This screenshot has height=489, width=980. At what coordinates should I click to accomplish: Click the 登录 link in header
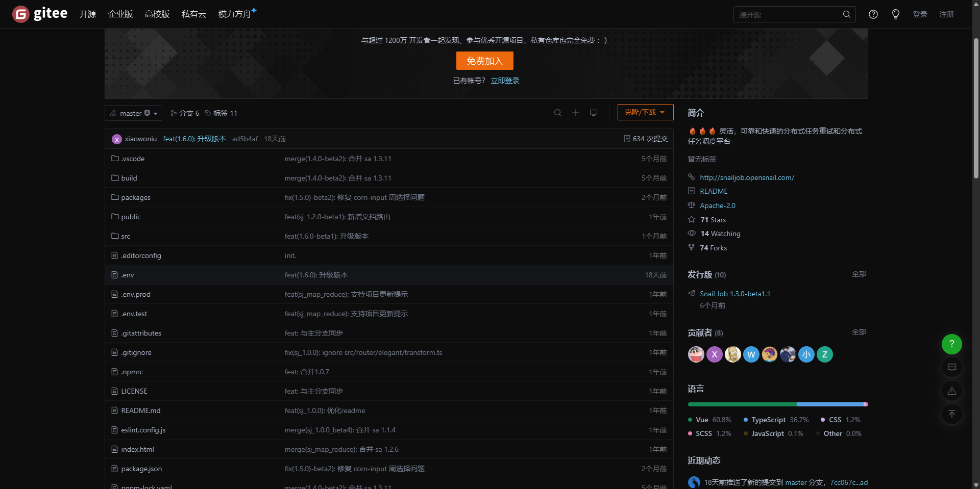920,14
